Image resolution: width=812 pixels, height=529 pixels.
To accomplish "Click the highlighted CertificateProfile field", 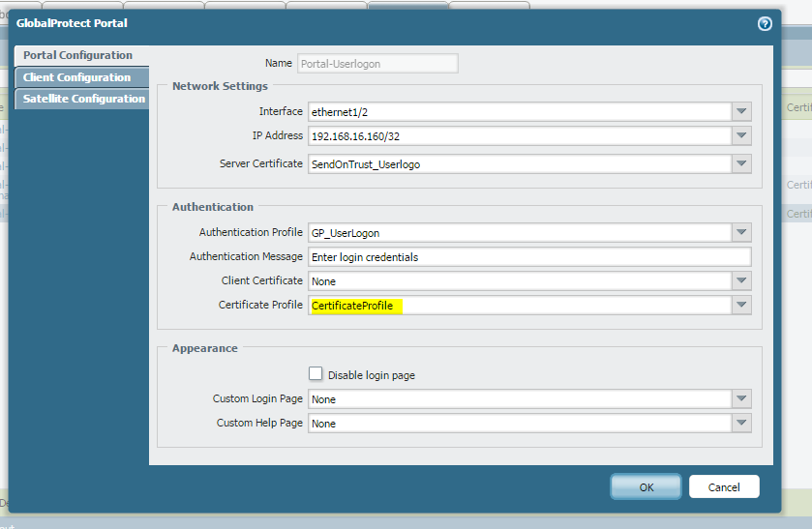I will 519,306.
